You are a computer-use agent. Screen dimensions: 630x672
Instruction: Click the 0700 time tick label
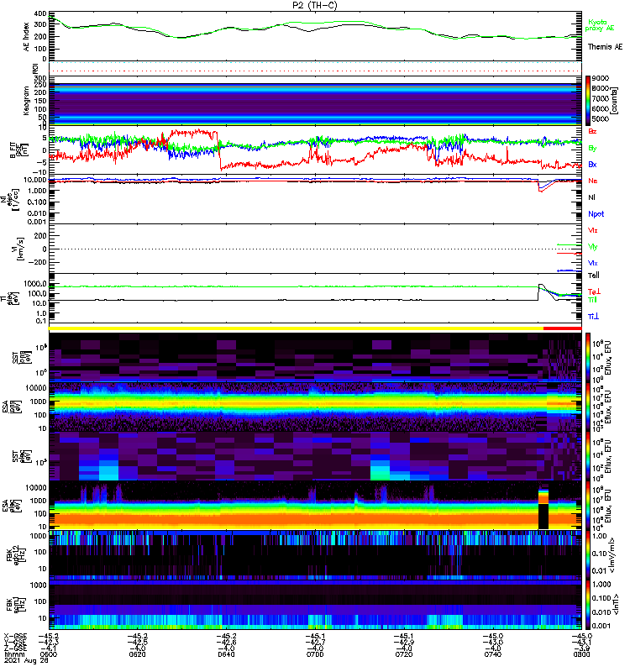(x=315, y=654)
